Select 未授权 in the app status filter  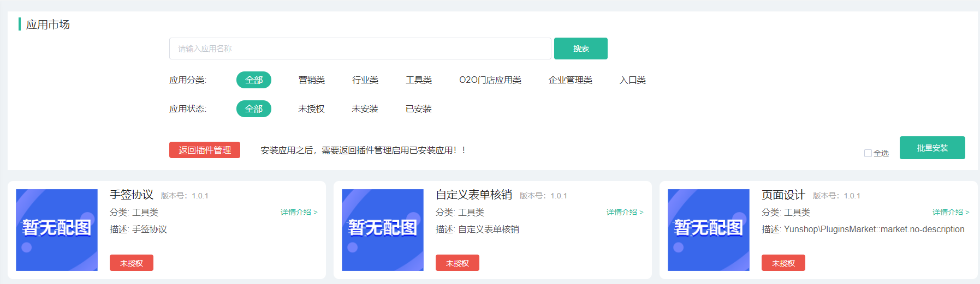(311, 109)
